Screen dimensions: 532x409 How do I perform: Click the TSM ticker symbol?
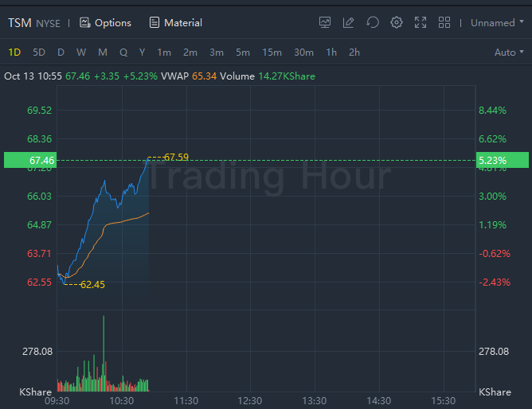coord(20,22)
